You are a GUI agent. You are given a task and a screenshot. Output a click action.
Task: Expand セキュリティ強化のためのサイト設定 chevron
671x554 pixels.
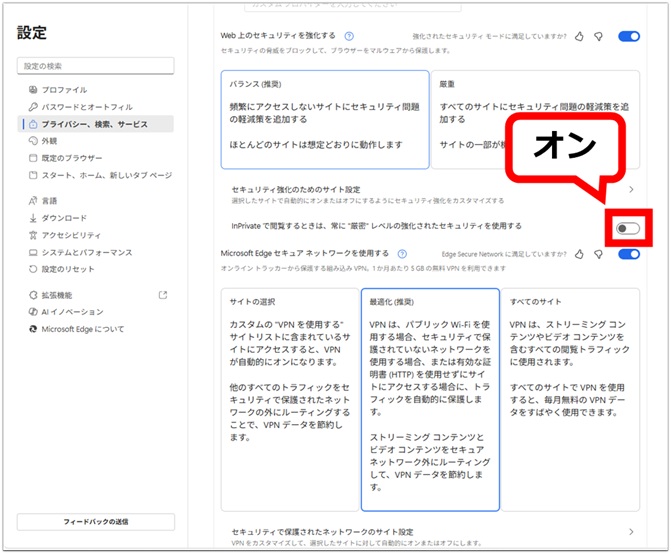click(x=631, y=189)
